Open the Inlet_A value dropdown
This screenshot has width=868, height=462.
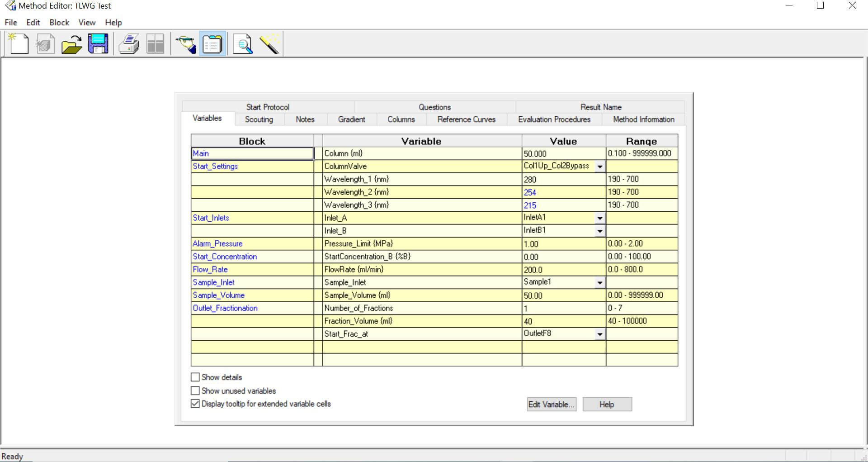point(599,218)
